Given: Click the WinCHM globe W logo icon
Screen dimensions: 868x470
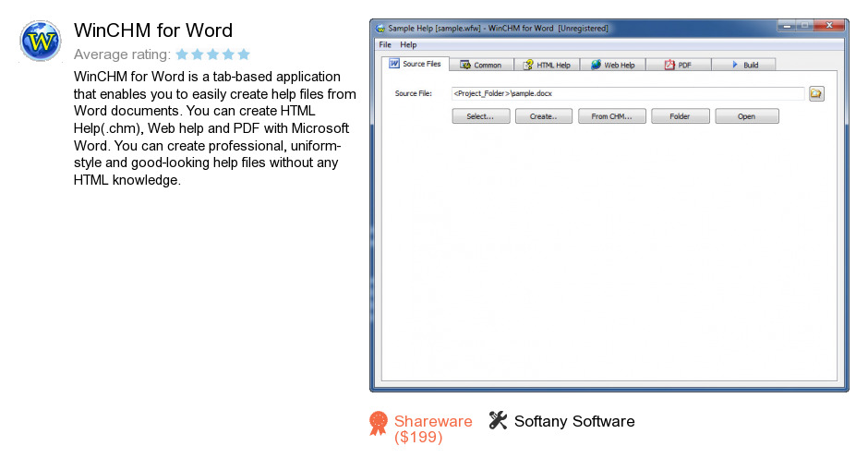Looking at the screenshot, I should 41,41.
